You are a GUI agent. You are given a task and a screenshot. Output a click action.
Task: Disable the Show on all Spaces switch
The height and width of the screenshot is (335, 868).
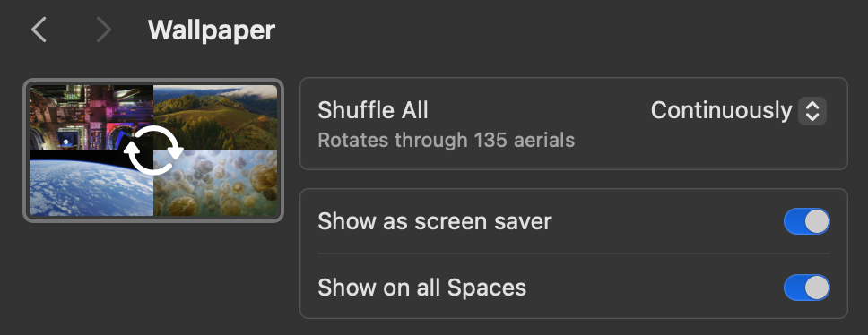pos(806,288)
